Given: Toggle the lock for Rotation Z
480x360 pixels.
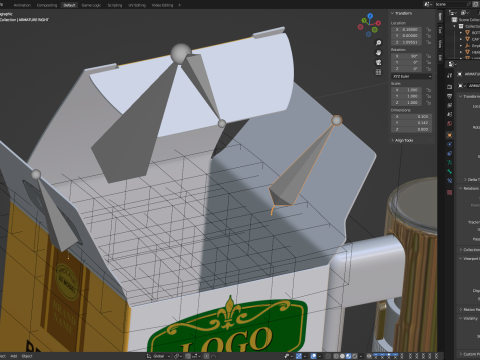Looking at the screenshot, I should 429,69.
